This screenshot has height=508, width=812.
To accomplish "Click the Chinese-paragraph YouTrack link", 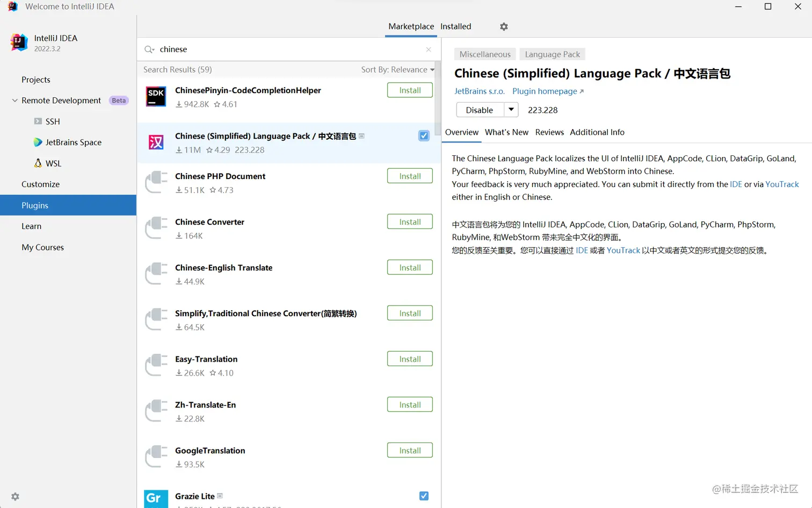I will coord(623,251).
